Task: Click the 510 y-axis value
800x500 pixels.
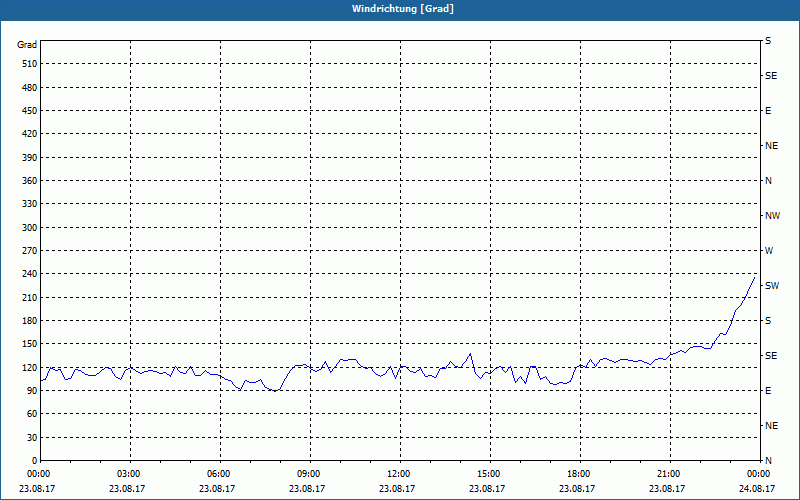Action: 30,64
